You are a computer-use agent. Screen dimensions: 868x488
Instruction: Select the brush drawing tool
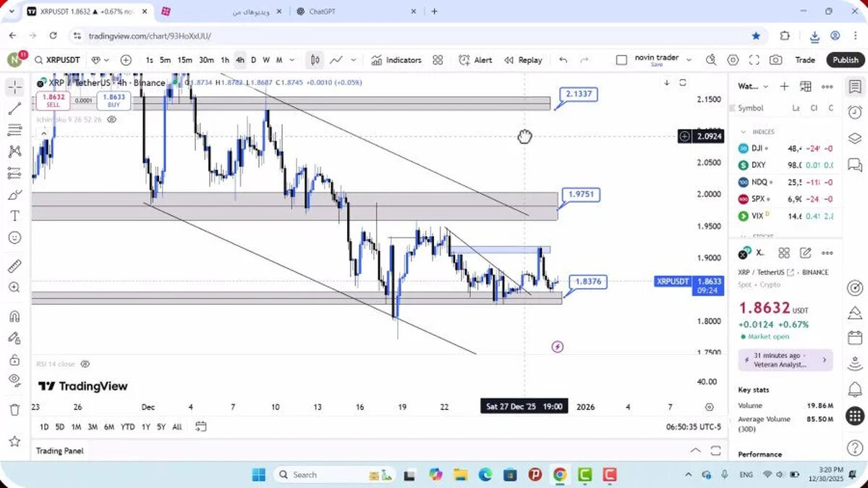click(14, 195)
